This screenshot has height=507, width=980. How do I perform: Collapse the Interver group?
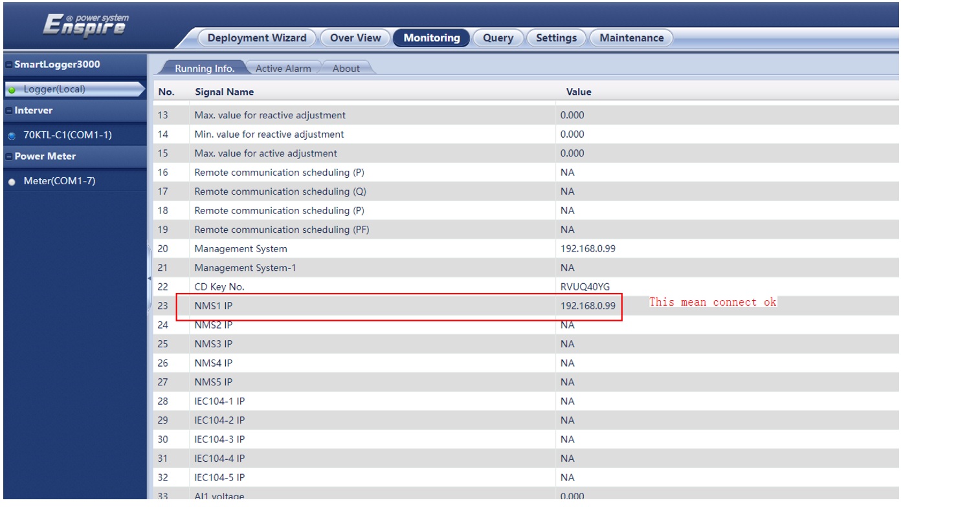pyautogui.click(x=8, y=111)
